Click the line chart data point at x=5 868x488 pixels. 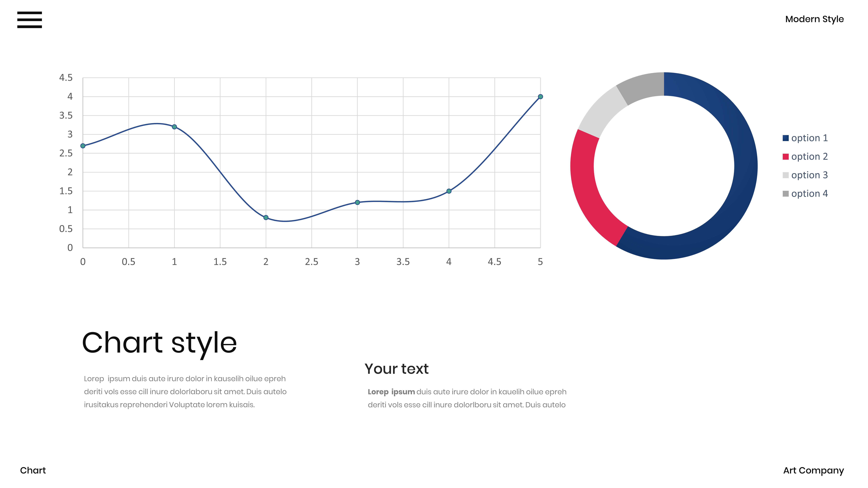(x=540, y=97)
